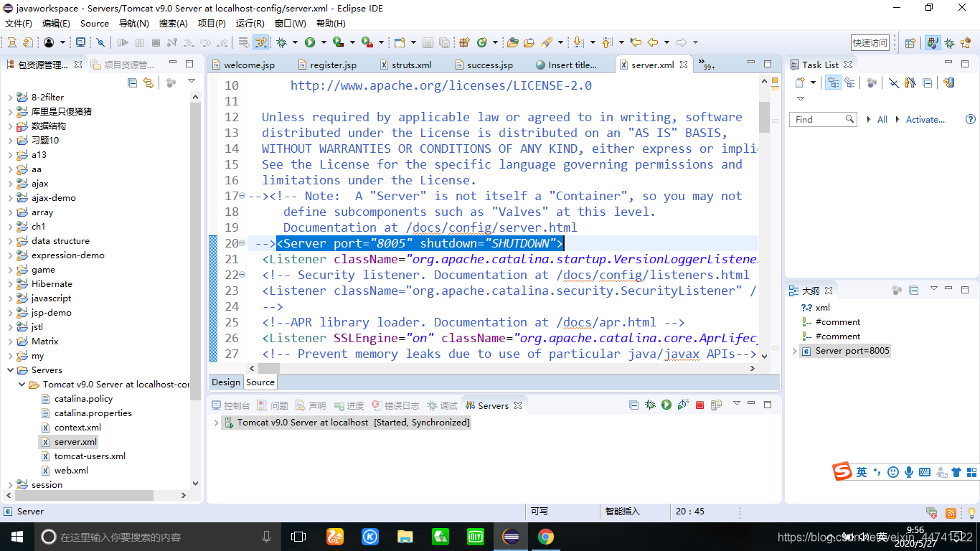Open the Debug button dropdown arrow
980x551 pixels.
295,42
